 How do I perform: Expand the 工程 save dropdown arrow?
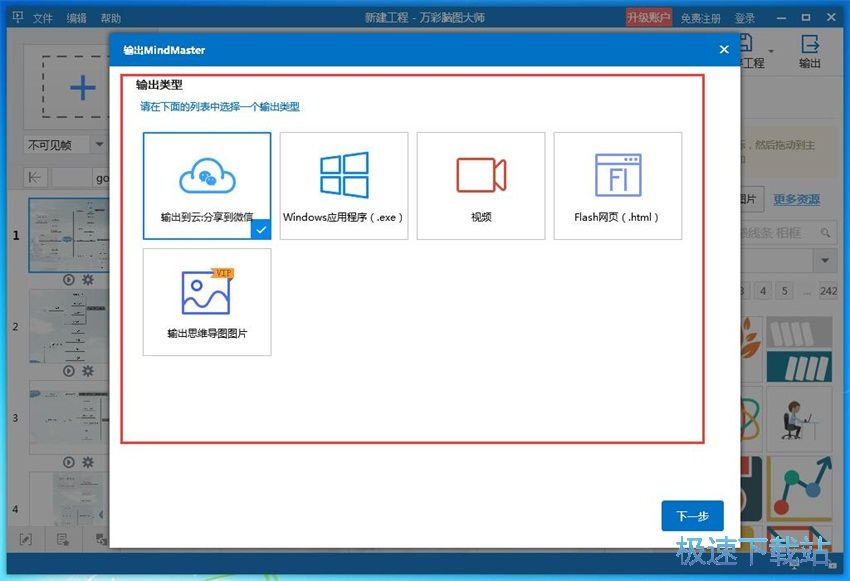[771, 51]
